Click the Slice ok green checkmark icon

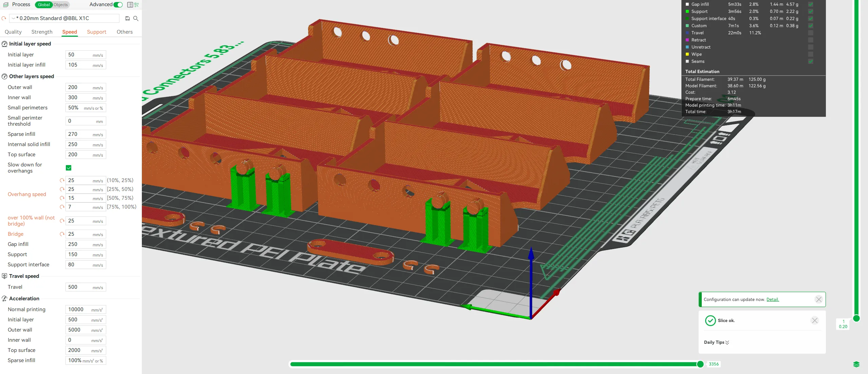[x=710, y=321]
